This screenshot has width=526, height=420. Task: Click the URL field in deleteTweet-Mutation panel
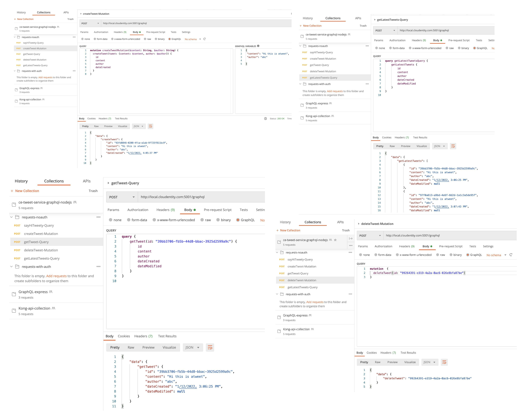pyautogui.click(x=450, y=235)
